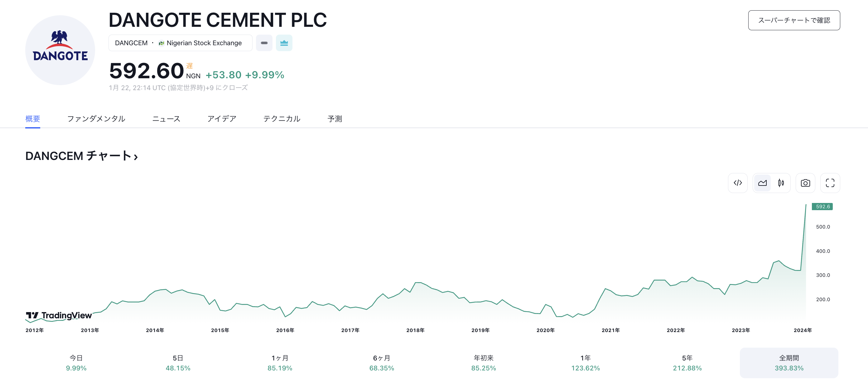This screenshot has height=381, width=868.
Task: Go to アイデア tab
Action: pos(222,118)
